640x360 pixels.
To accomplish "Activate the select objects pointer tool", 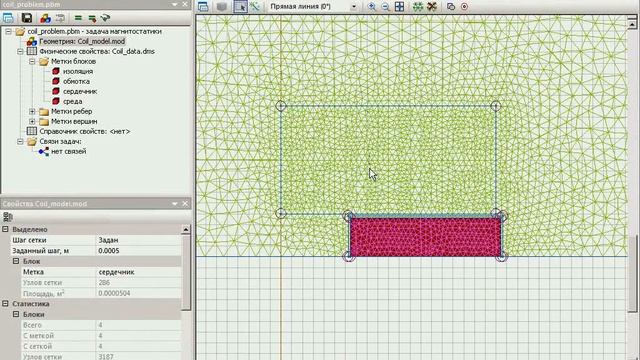I will click(240, 7).
